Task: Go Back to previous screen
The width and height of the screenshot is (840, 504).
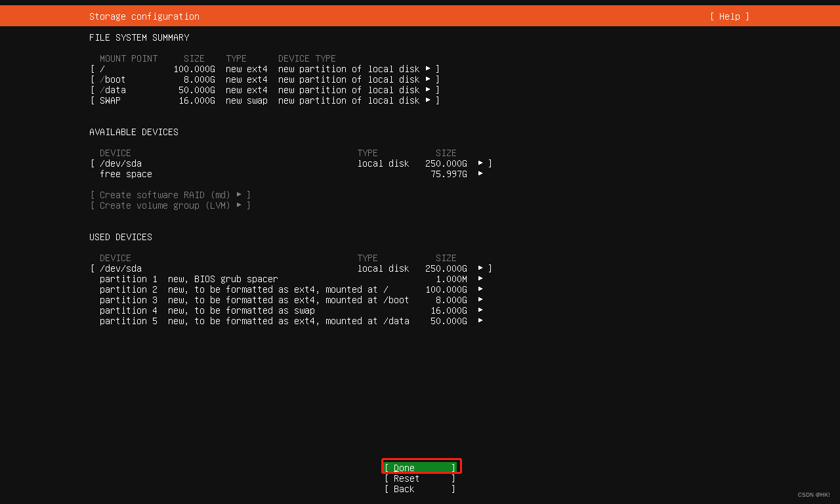Action: click(420, 489)
